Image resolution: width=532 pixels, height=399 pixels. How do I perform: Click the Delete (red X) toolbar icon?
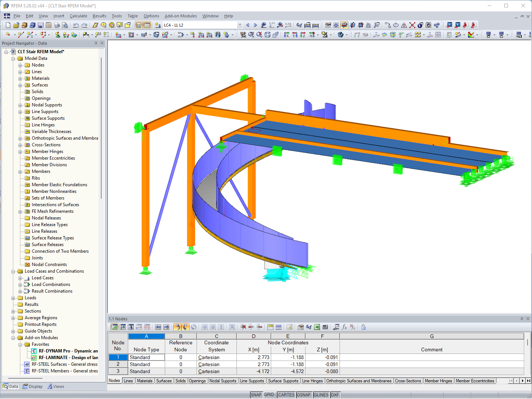412,25
